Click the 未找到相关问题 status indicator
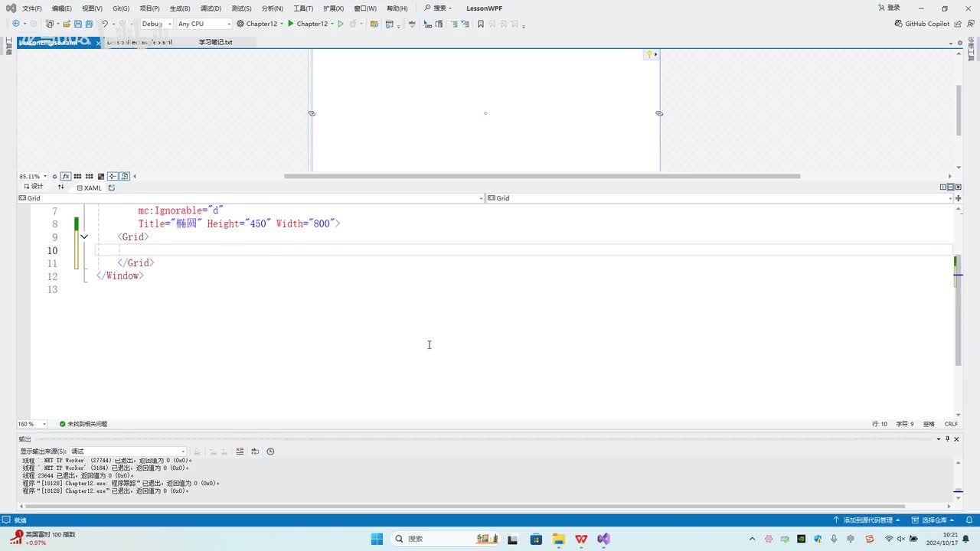 [x=83, y=424]
